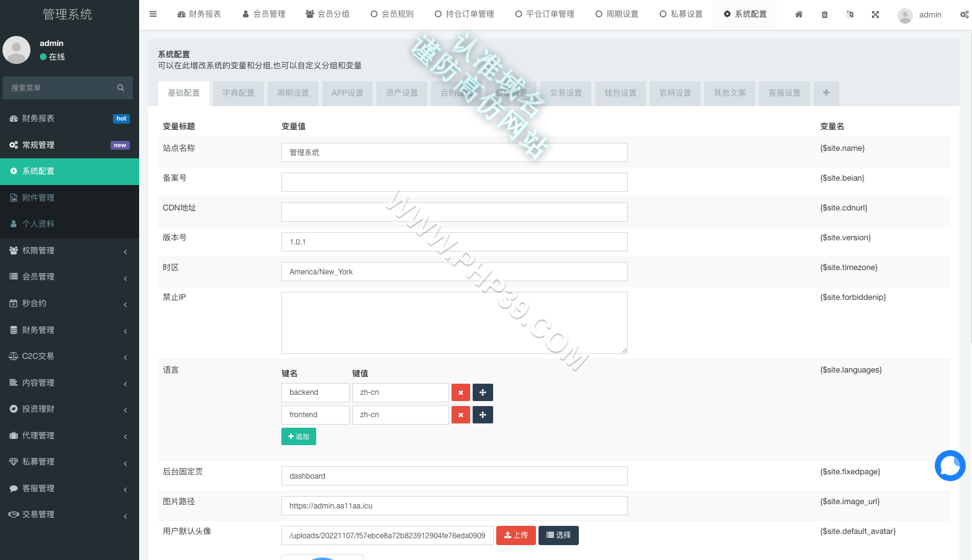Delete the backend language row
Screen dimensions: 972x560
click(461, 392)
